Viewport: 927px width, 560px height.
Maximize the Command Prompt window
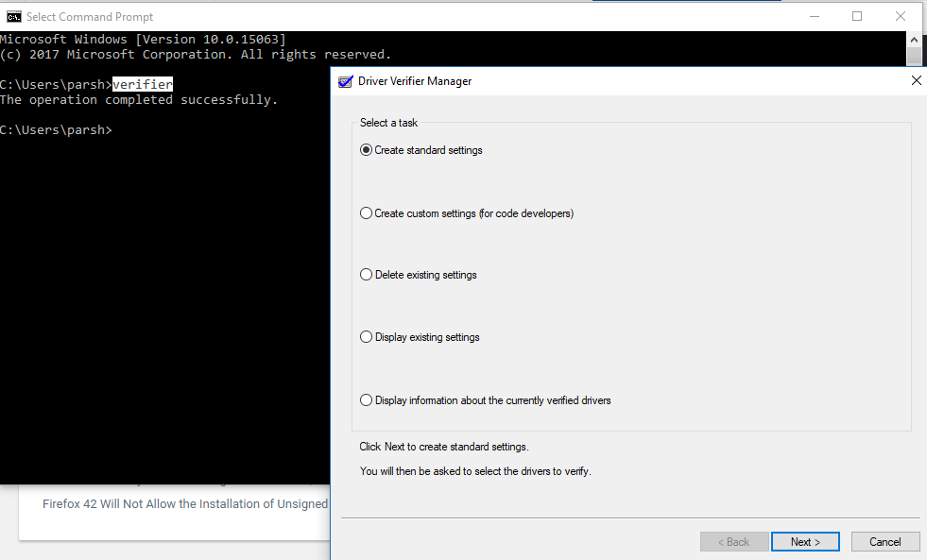(857, 16)
